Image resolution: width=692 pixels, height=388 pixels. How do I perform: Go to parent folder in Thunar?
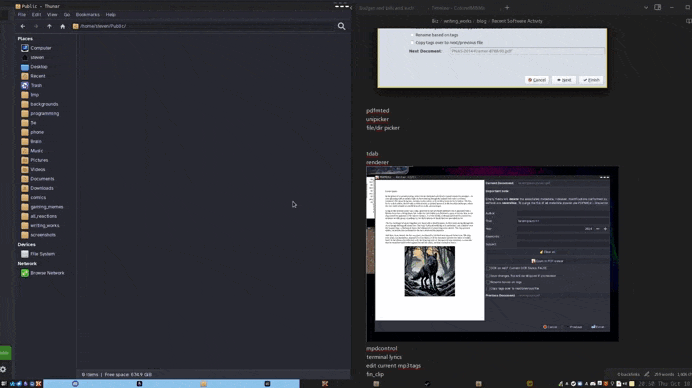tap(49, 26)
